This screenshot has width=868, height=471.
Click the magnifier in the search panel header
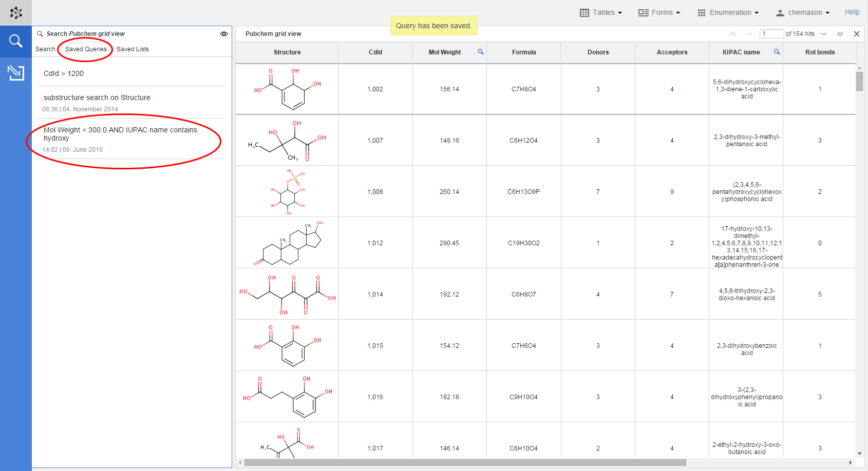40,33
